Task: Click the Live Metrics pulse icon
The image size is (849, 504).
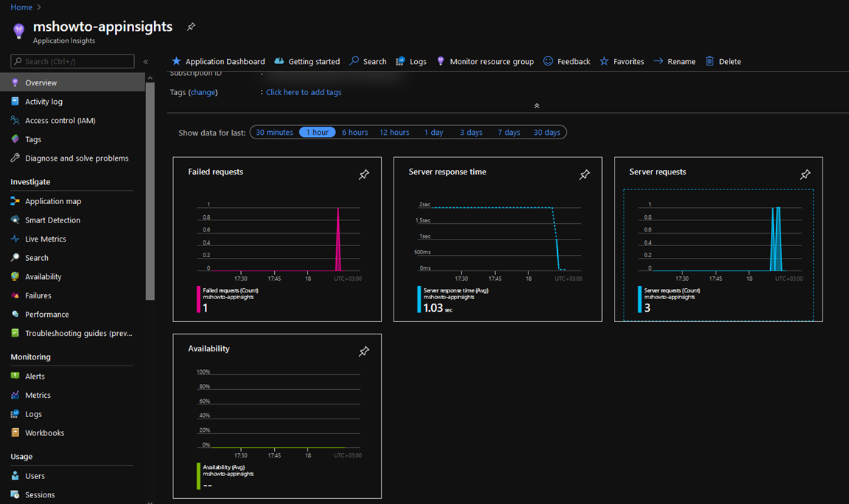Action: coord(15,239)
